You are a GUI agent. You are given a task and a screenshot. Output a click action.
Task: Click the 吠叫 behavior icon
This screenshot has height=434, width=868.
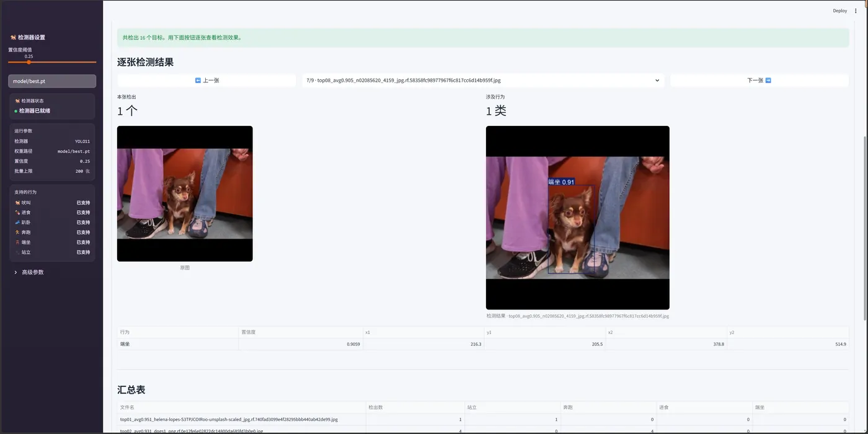tap(17, 203)
